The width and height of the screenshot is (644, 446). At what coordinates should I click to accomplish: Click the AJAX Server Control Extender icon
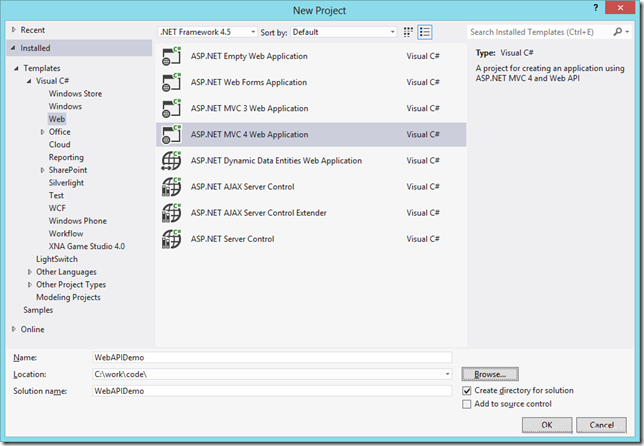(x=171, y=213)
